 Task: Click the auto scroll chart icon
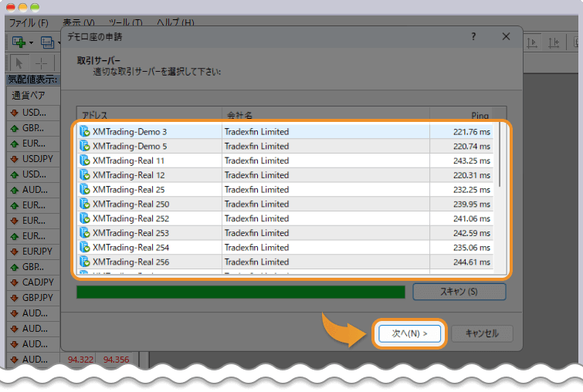point(533,43)
